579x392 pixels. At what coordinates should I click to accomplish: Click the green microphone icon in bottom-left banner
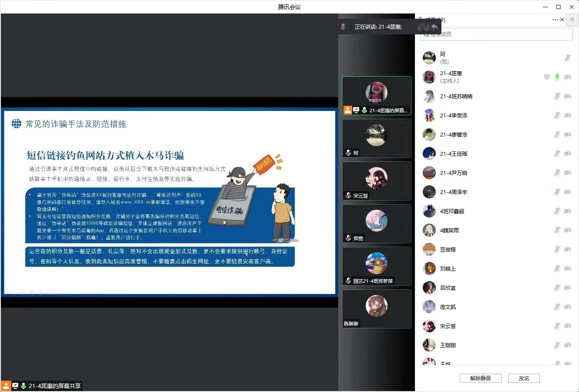coord(24,385)
